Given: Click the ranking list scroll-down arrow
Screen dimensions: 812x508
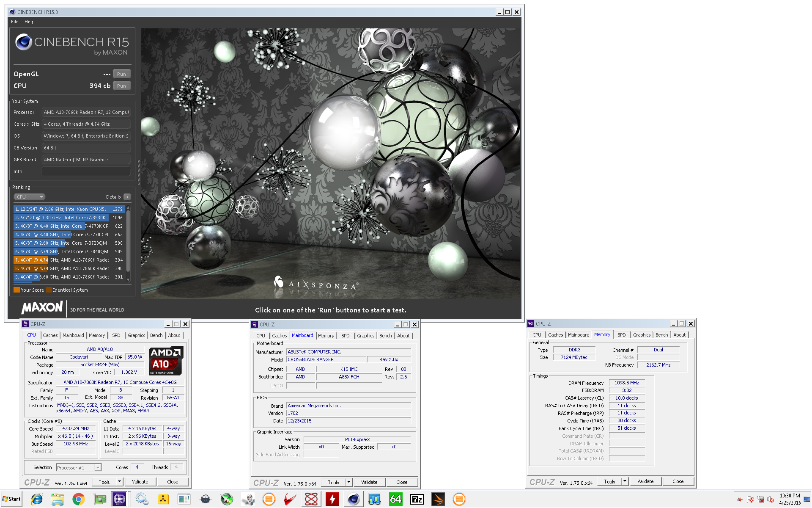Looking at the screenshot, I should pyautogui.click(x=128, y=280).
